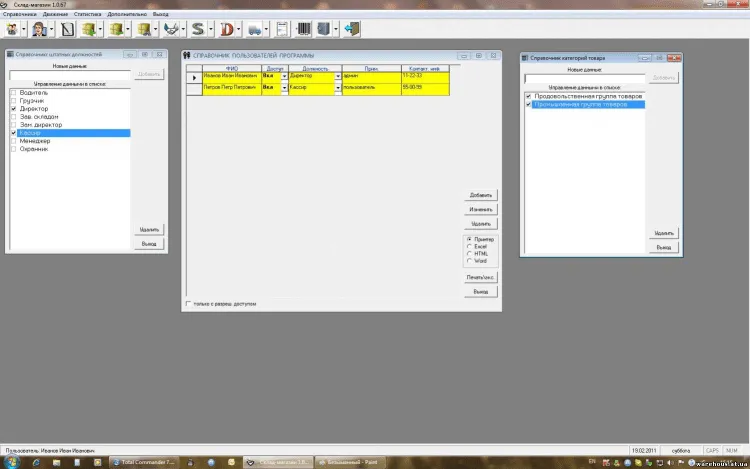Viewport: 750px width, 469px height.
Task: Click Удалить in the positions window
Action: (x=149, y=229)
